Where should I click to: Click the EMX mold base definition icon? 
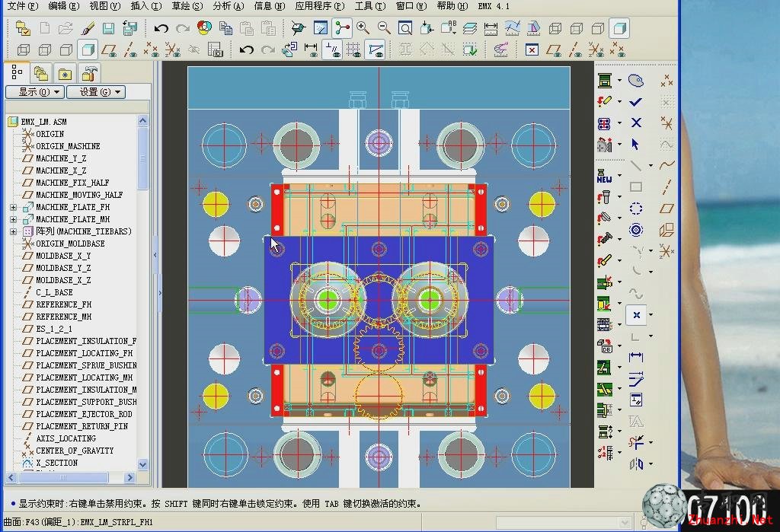coord(604,81)
